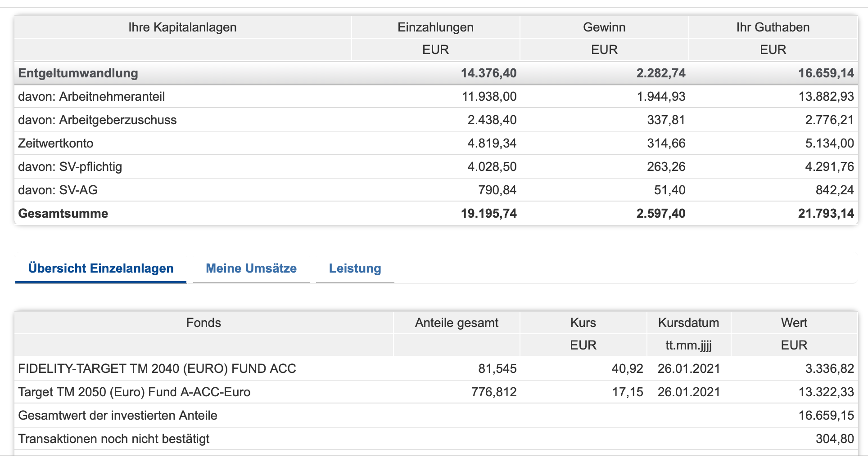Click the Transaktionen noch nicht bestätigt row
The image size is (868, 457).
click(x=114, y=439)
